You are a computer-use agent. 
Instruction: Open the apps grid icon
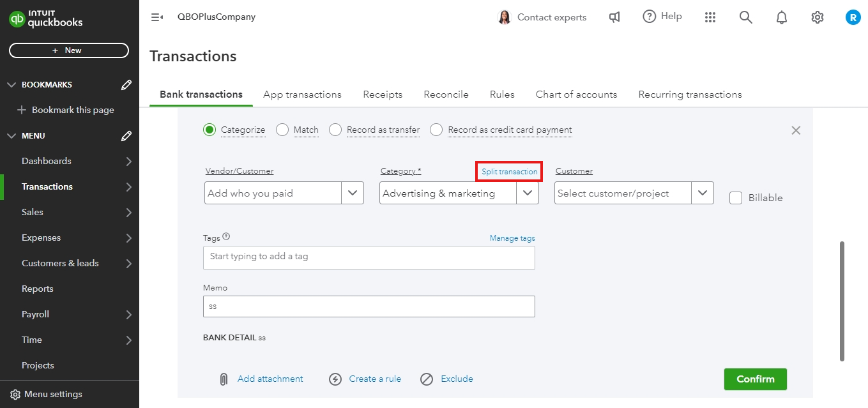coord(710,17)
